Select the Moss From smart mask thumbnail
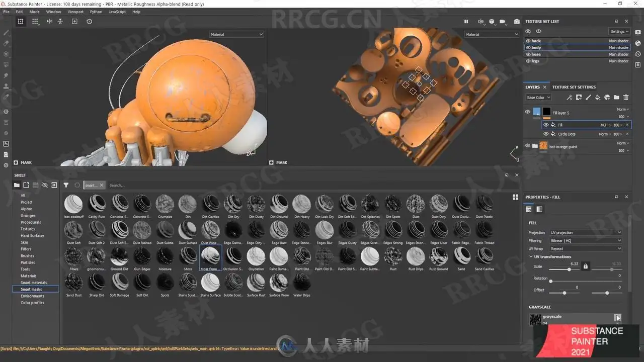The width and height of the screenshot is (644, 362). (x=210, y=258)
